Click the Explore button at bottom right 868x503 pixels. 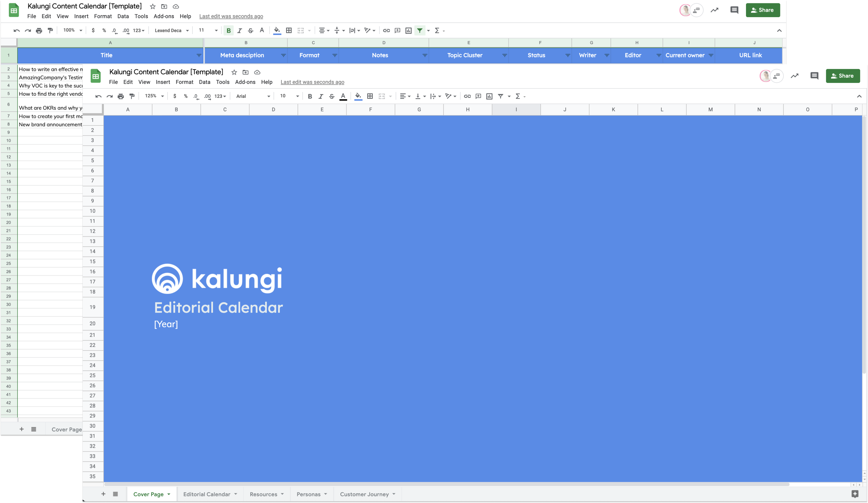point(855,494)
